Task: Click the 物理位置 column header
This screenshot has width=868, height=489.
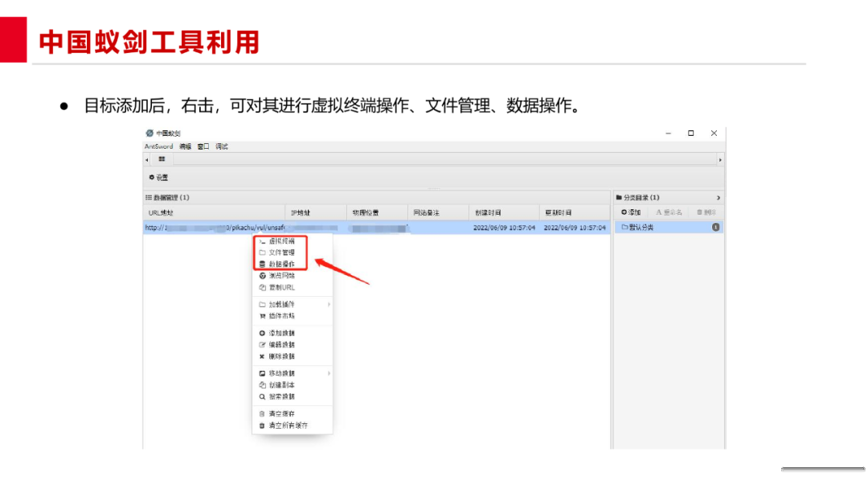Action: (378, 212)
